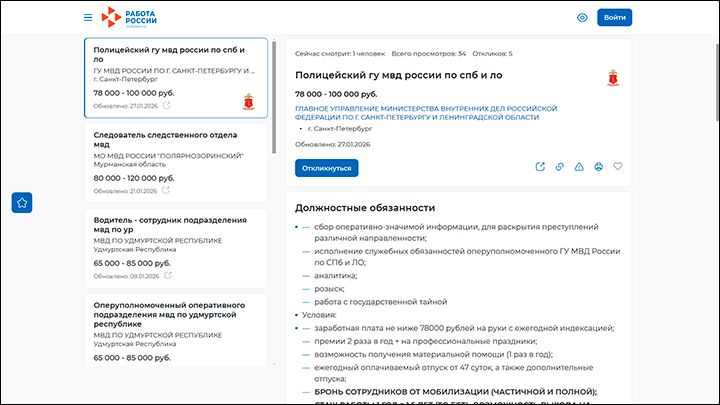Add vacancy to favorites with heart

point(618,167)
